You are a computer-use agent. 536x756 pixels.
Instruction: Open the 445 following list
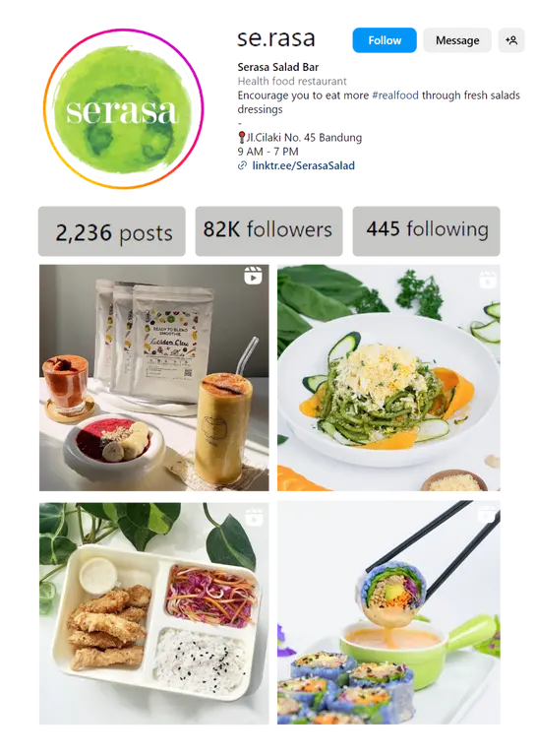(426, 231)
